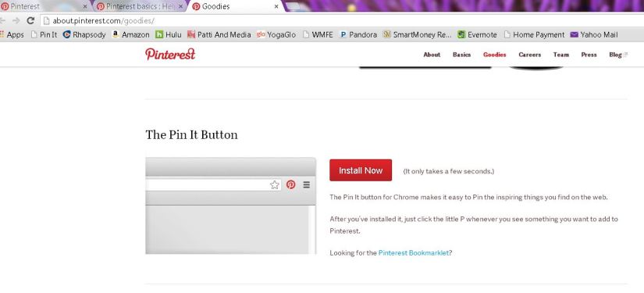Go to the About page
644x293 pixels.
(x=432, y=55)
